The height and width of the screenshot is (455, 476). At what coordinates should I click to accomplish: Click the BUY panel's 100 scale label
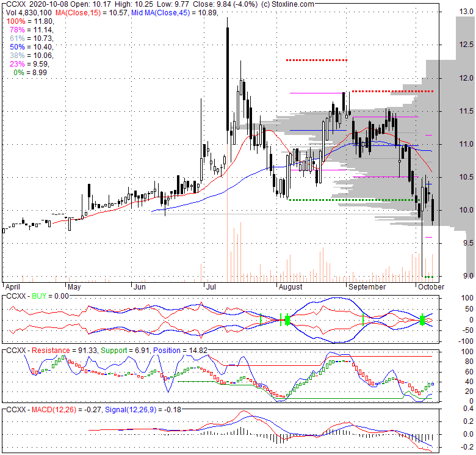pos(467,298)
